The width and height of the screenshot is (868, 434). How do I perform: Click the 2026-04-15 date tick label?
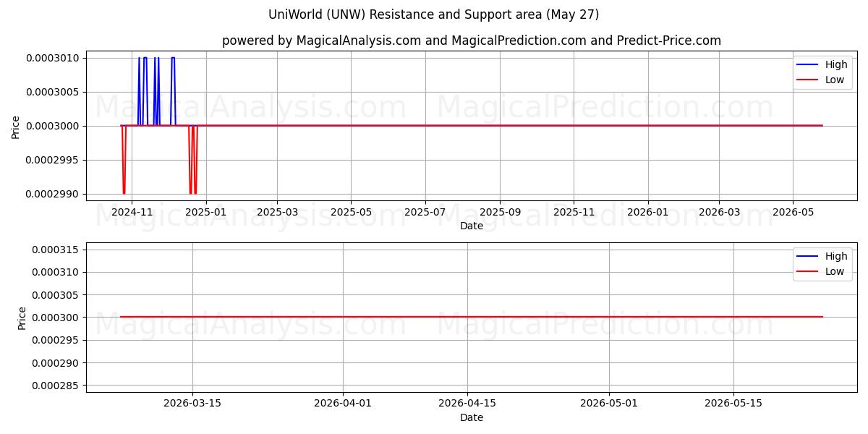(x=467, y=404)
